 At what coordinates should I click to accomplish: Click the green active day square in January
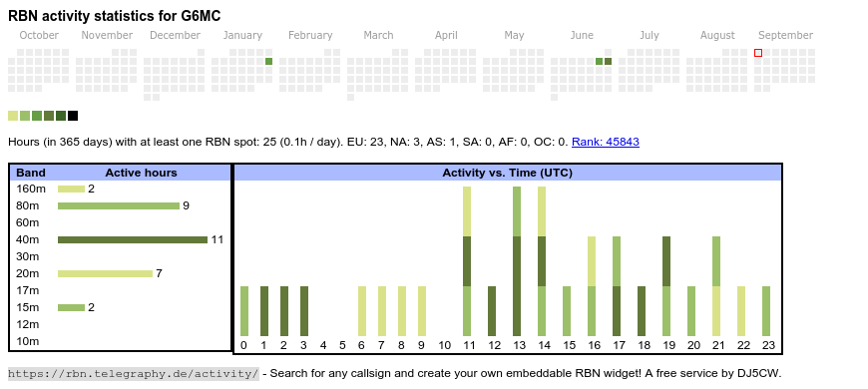click(269, 62)
